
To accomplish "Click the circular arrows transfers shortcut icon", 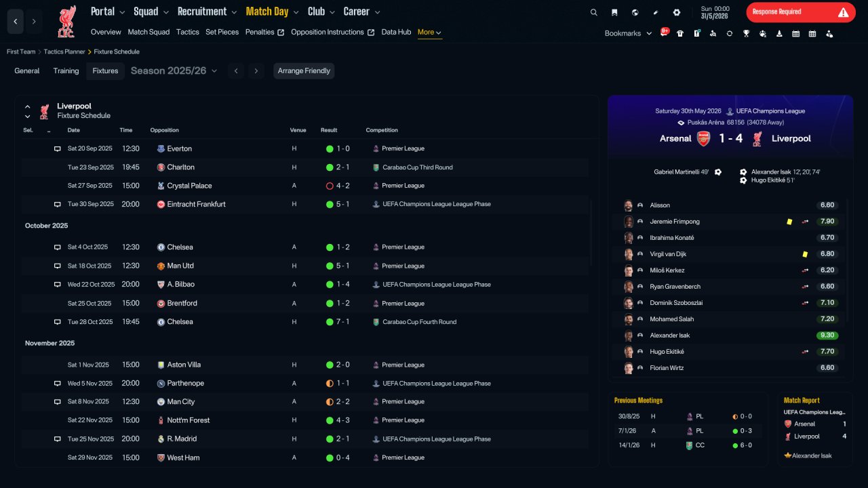I will pyautogui.click(x=730, y=33).
